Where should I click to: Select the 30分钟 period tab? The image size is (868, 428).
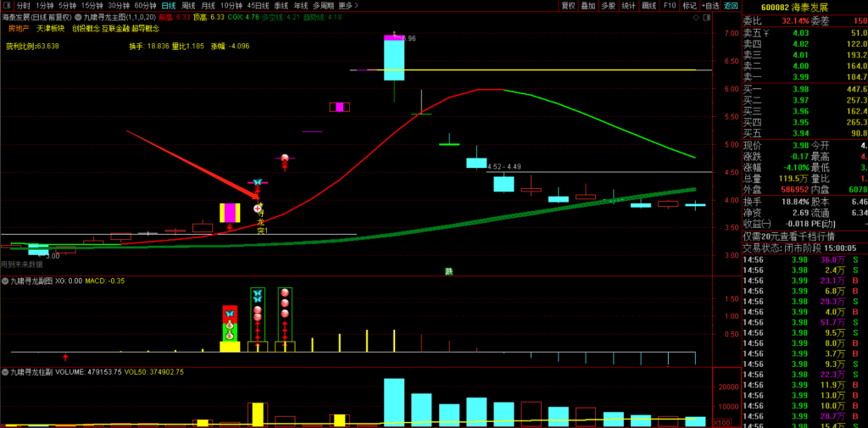click(x=119, y=5)
